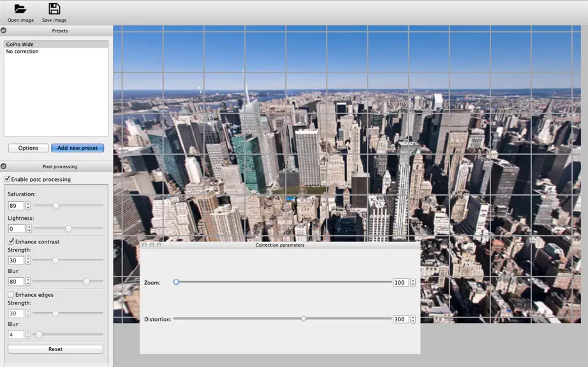This screenshot has width=588, height=367.
Task: Click the contrast Blur slider handle
Action: (x=86, y=282)
